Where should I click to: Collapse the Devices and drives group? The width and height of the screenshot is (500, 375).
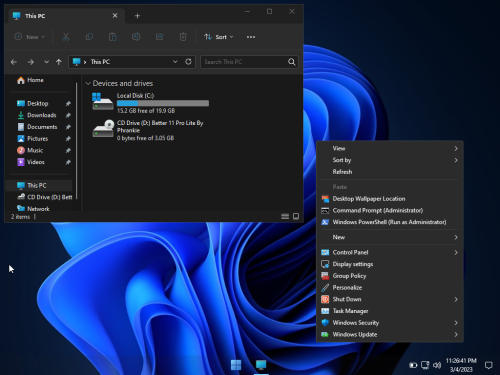click(88, 83)
